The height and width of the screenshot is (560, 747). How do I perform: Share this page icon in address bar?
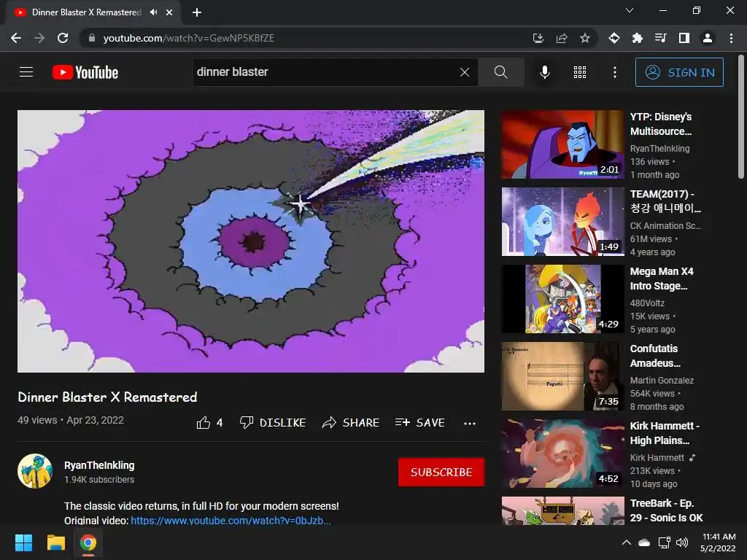pos(562,38)
